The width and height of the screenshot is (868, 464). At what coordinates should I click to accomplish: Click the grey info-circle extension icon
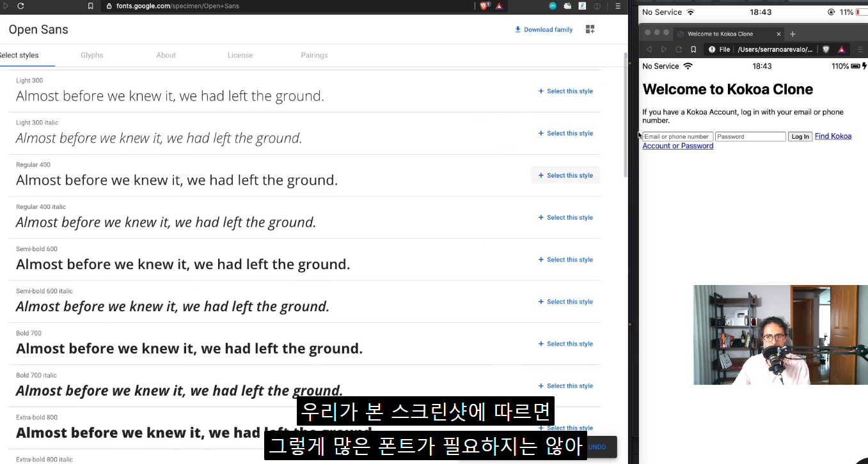(x=597, y=6)
